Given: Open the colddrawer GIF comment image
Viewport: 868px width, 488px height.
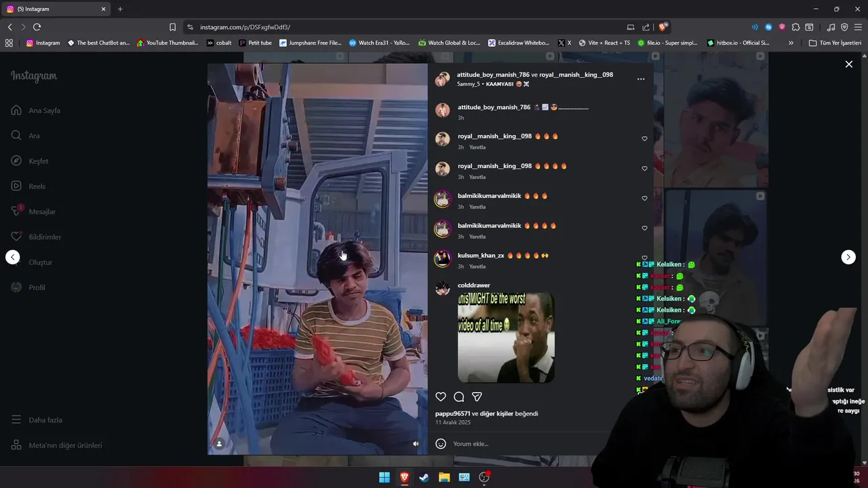Looking at the screenshot, I should 506,338.
